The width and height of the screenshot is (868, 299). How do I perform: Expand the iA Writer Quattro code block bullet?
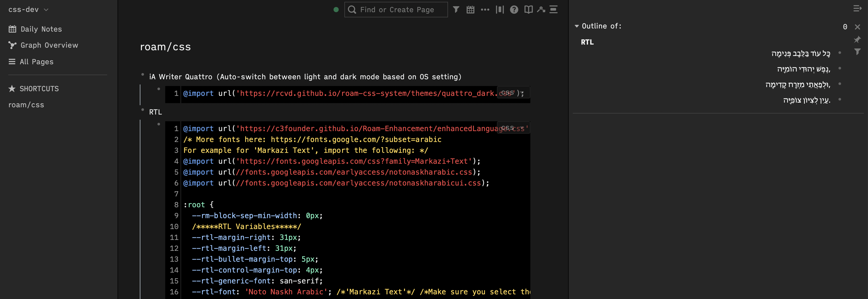point(159,88)
